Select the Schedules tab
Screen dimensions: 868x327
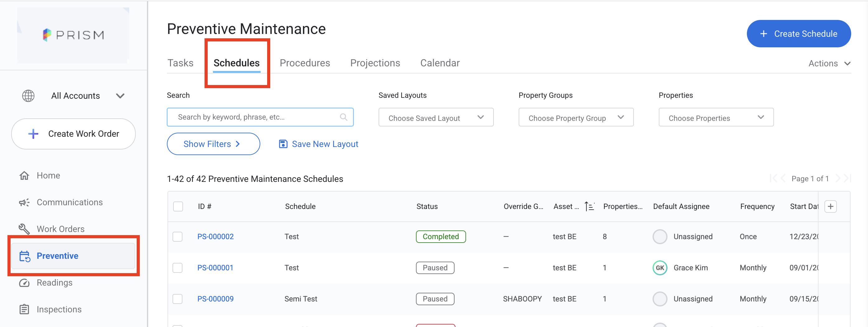237,63
